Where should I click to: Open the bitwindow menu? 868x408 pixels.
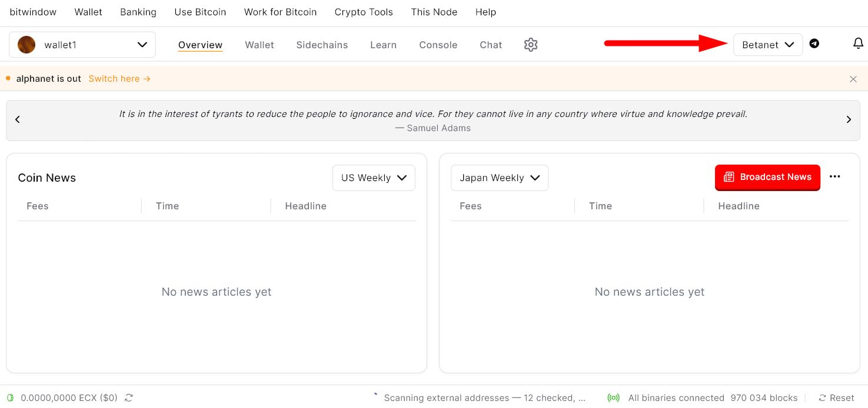tap(33, 12)
